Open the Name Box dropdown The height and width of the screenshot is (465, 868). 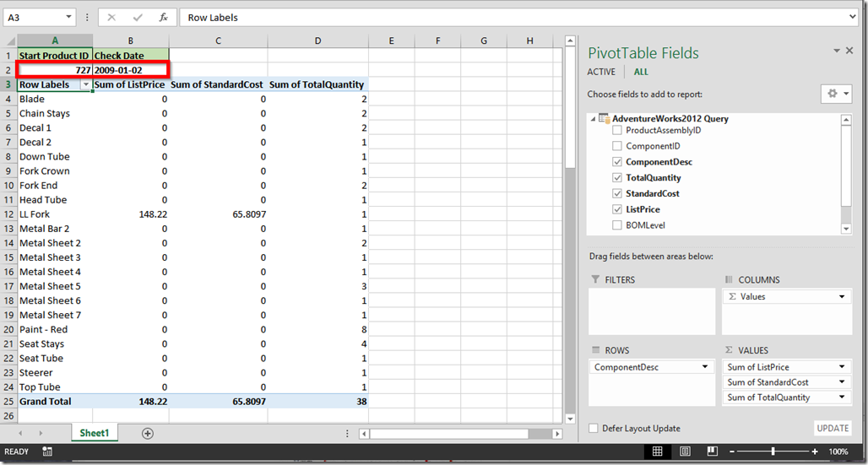click(x=68, y=18)
